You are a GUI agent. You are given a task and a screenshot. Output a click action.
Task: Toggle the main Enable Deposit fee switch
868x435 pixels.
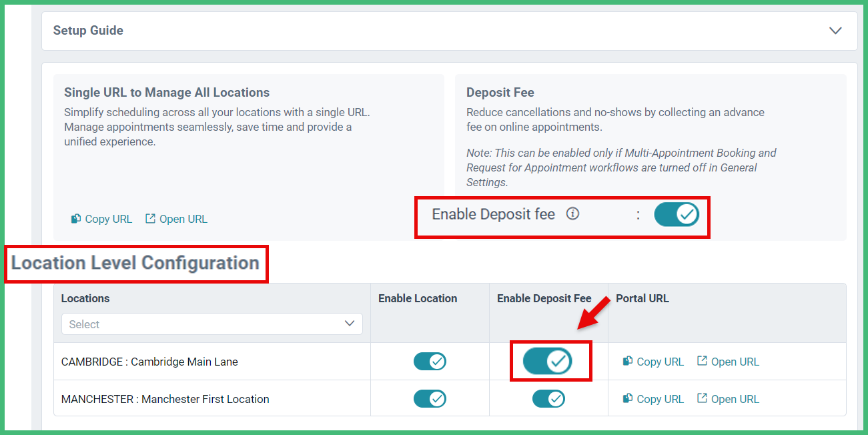tap(676, 215)
